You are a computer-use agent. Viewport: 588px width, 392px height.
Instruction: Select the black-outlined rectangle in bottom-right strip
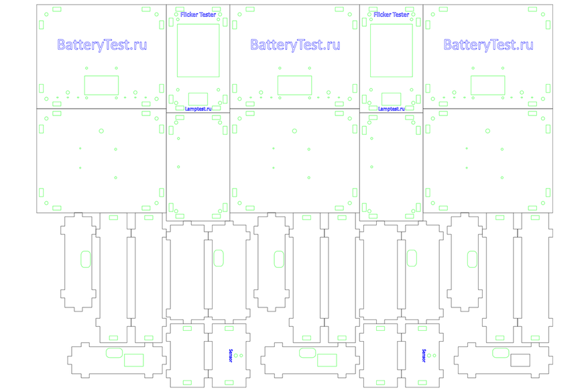pos(520,360)
